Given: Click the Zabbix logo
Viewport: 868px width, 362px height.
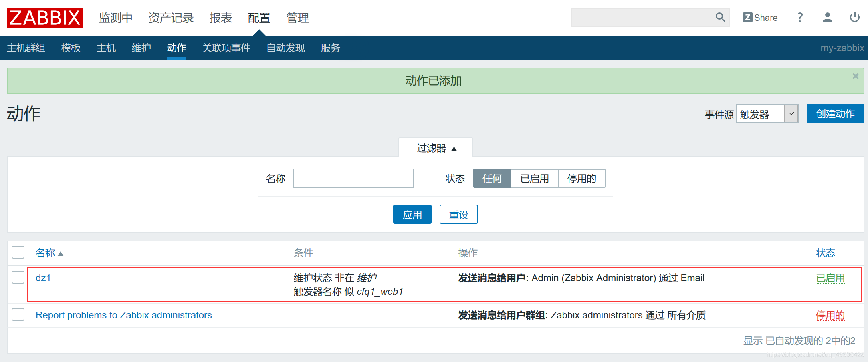Looking at the screenshot, I should click(x=45, y=18).
